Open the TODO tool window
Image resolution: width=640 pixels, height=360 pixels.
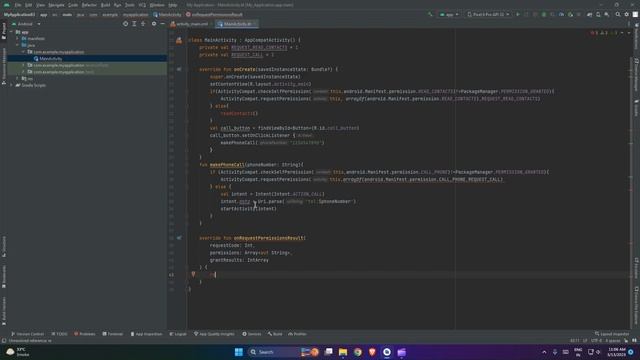(60, 334)
